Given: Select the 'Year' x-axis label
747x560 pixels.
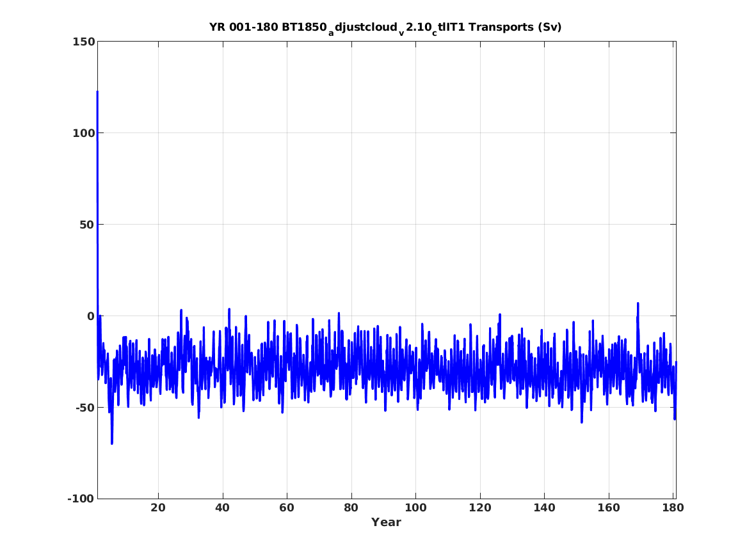Looking at the screenshot, I should [386, 522].
